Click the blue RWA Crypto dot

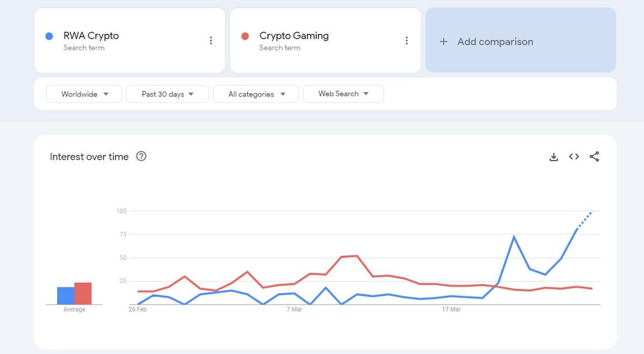point(49,36)
